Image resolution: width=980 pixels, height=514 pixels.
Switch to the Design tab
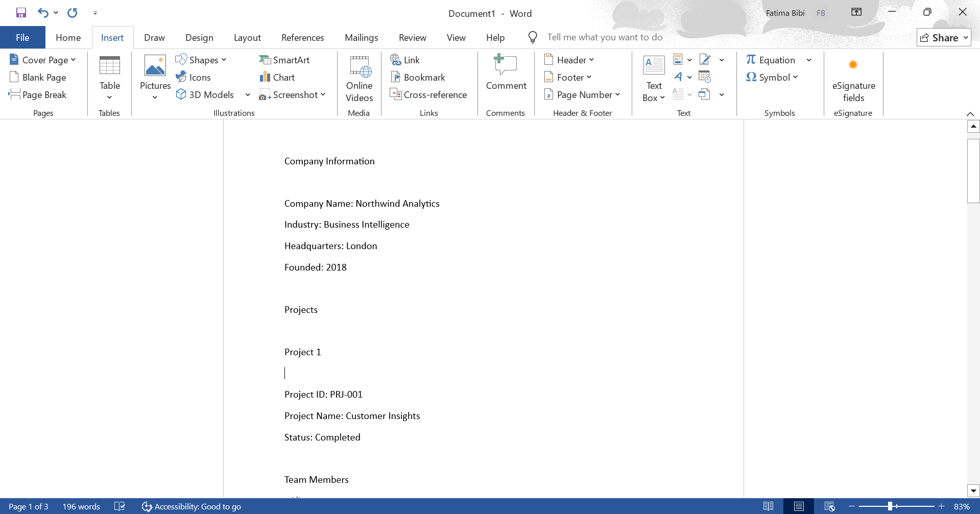click(199, 37)
